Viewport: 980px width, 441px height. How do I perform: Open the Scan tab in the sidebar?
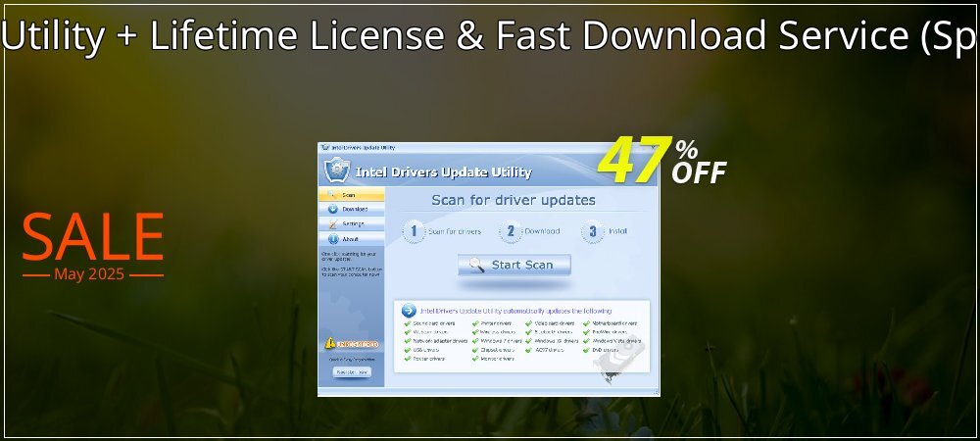[x=351, y=195]
